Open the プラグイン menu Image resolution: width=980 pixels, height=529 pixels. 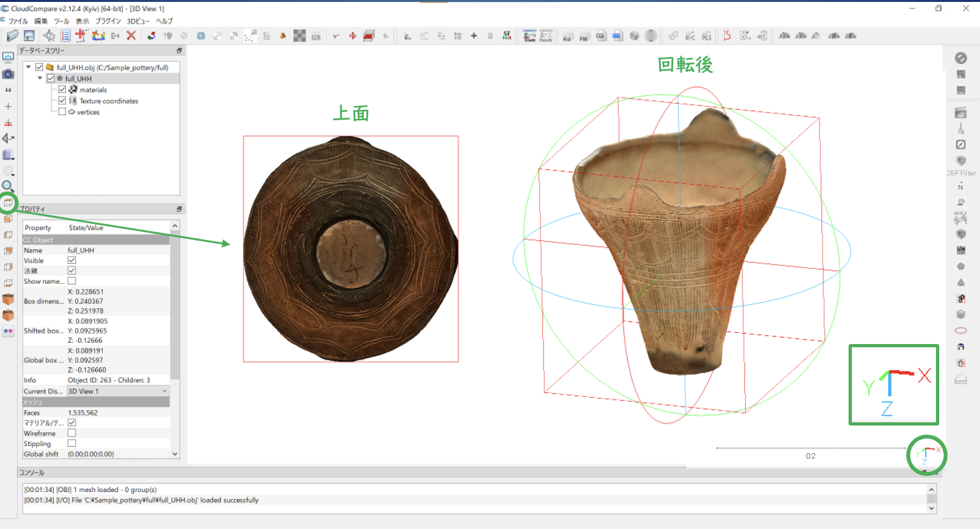tap(107, 21)
